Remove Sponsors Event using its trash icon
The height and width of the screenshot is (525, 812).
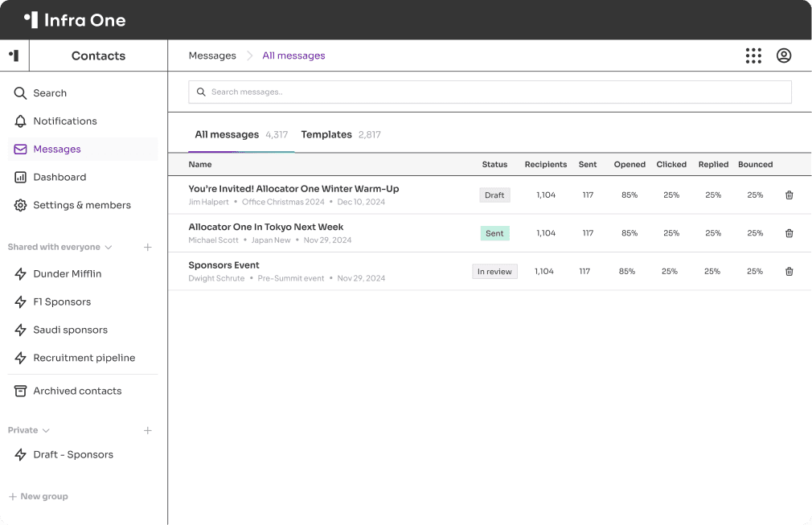(x=789, y=271)
